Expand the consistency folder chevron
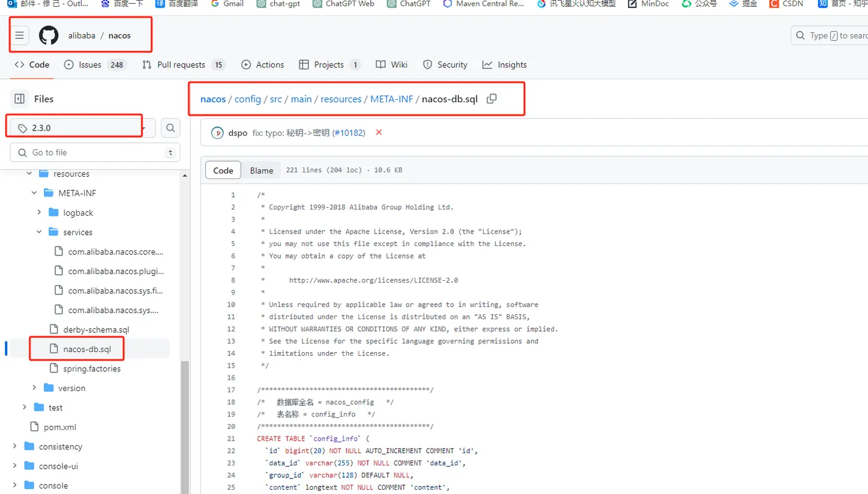 (x=14, y=446)
